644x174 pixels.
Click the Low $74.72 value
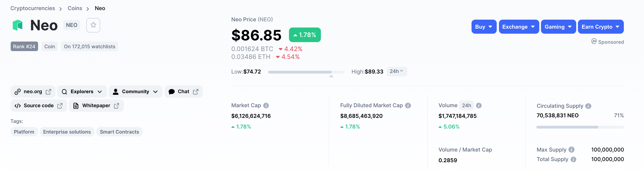click(x=252, y=72)
